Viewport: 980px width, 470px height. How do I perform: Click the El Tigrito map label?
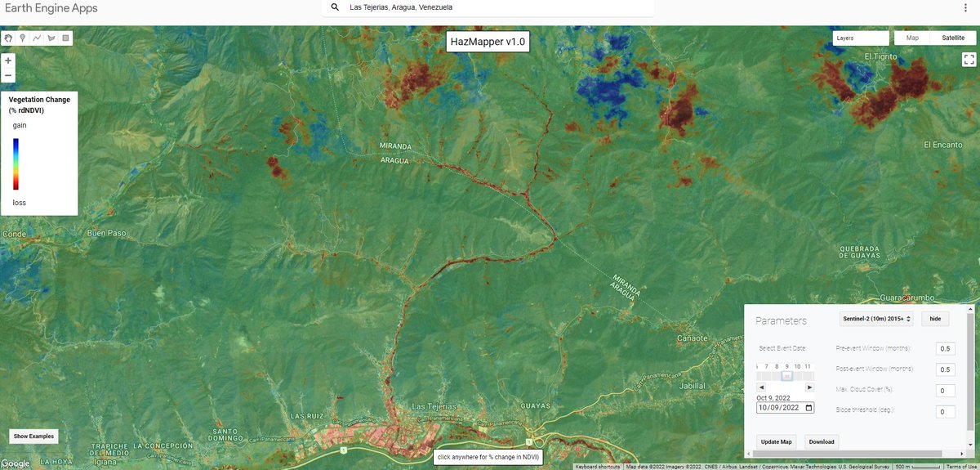880,56
